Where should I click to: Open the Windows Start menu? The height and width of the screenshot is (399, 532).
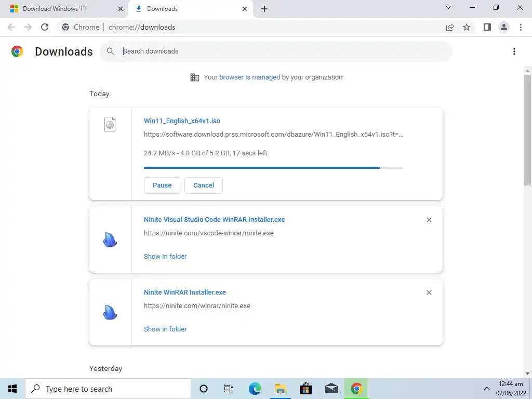[x=12, y=389]
